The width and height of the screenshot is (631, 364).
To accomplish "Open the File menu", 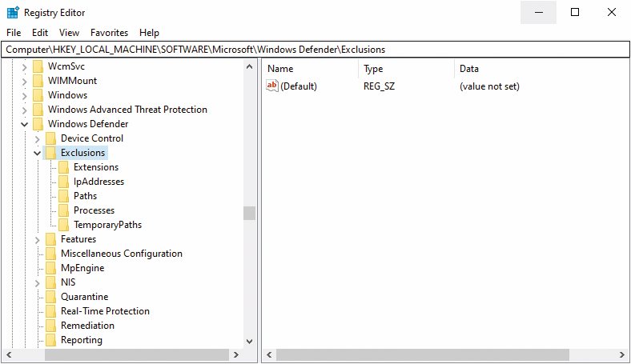I will tap(14, 33).
